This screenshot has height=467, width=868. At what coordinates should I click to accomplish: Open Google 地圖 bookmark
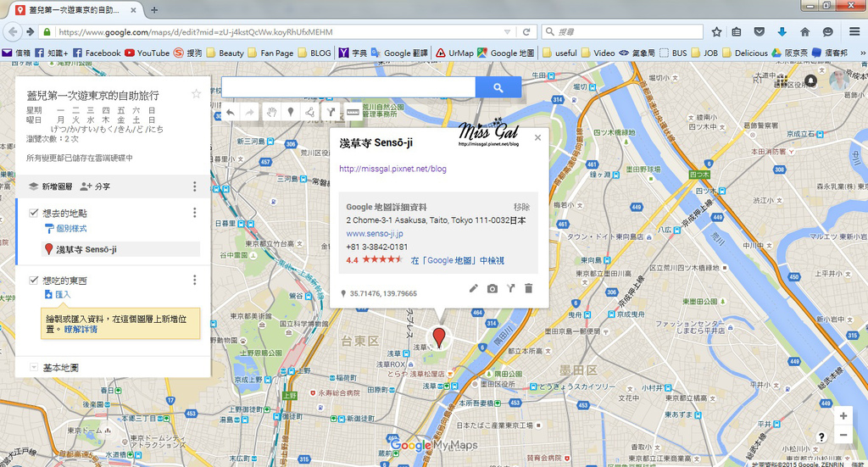(506, 53)
